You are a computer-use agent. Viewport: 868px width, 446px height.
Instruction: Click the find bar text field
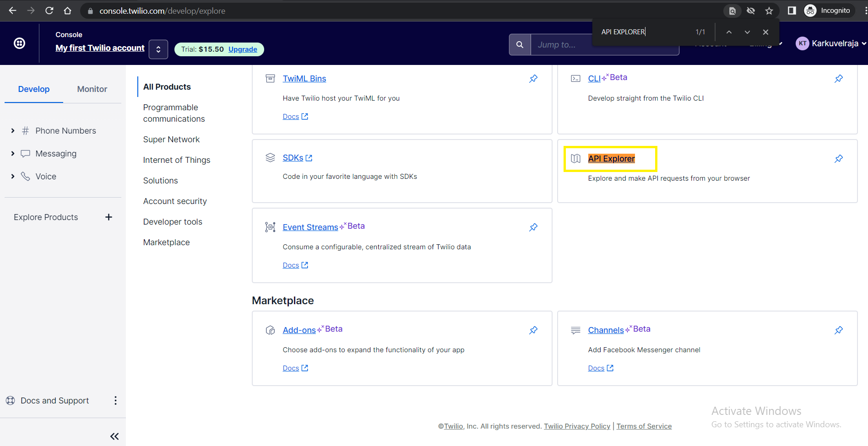[643, 32]
